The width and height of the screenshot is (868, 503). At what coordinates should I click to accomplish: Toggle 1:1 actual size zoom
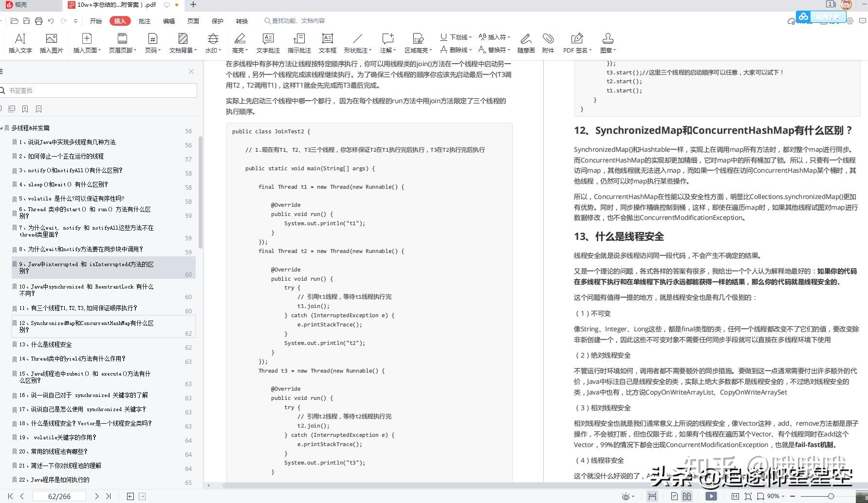735,496
